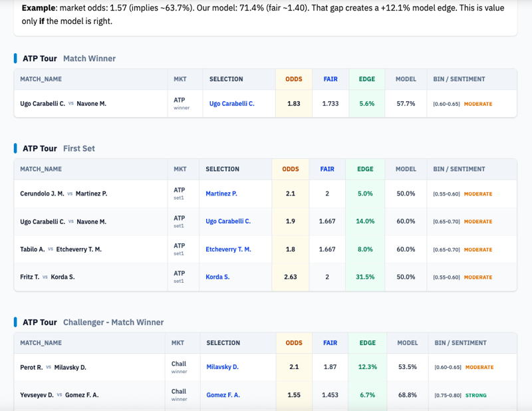The width and height of the screenshot is (532, 411).
Task: Click MODEL column header in First Set table
Action: 406,169
